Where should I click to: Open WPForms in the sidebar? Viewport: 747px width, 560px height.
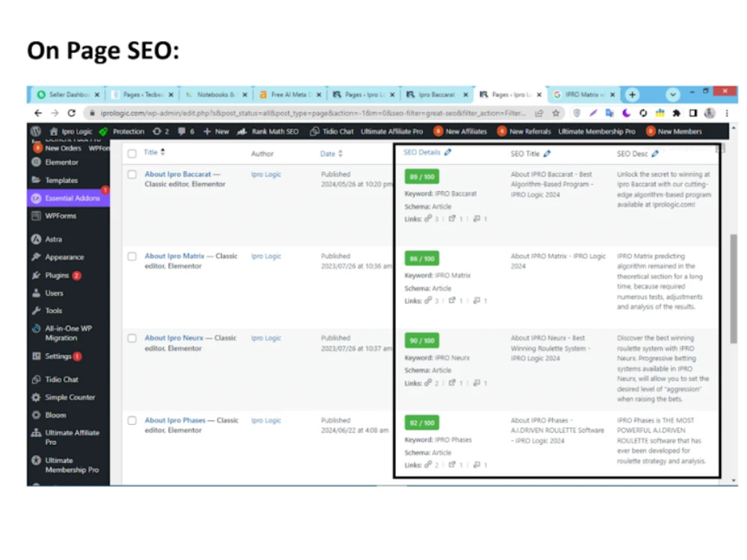tap(61, 216)
